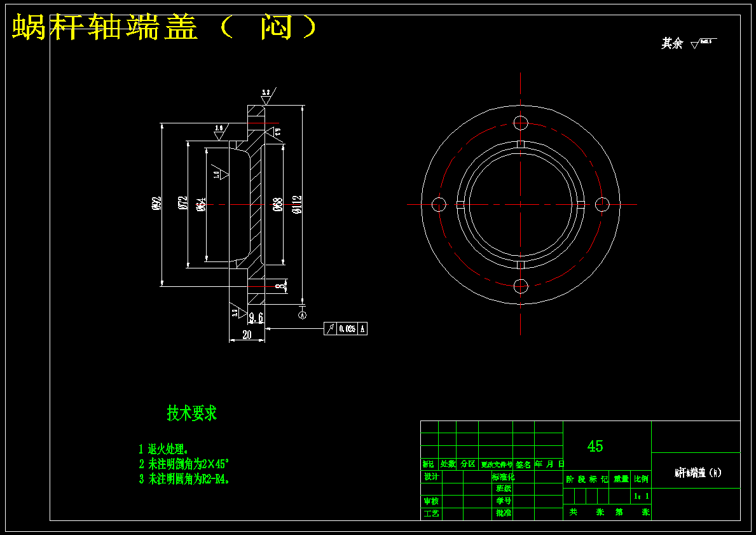This screenshot has width=756, height=535.
Task: Select the Ø68 diameter dimension
Action: click(x=277, y=206)
